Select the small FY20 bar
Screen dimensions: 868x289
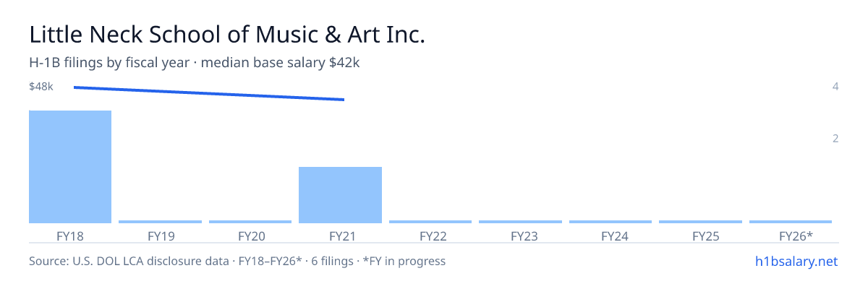(250, 222)
